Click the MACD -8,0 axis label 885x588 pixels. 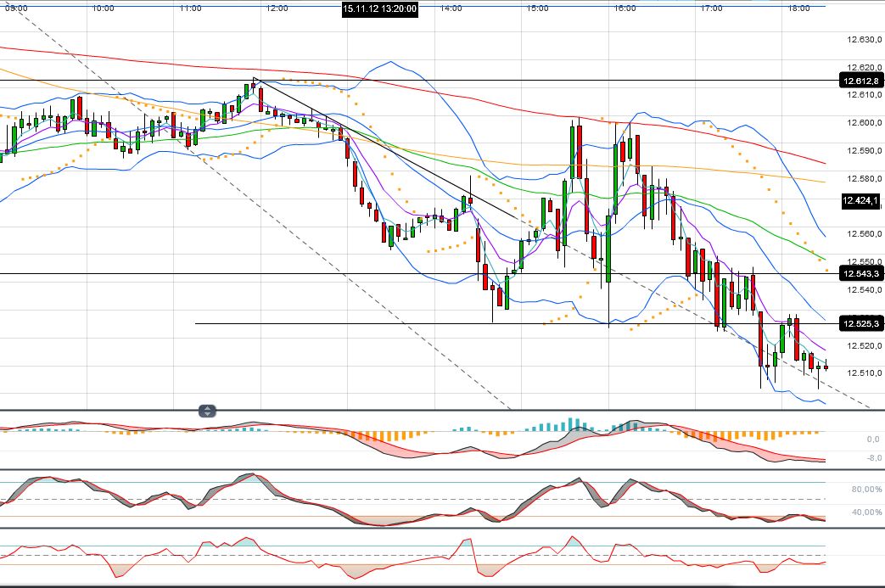(x=872, y=457)
